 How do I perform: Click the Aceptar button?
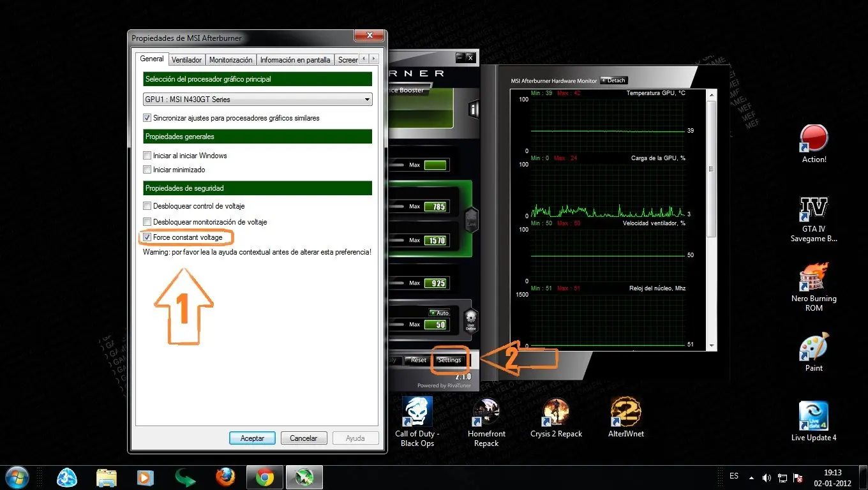click(252, 438)
